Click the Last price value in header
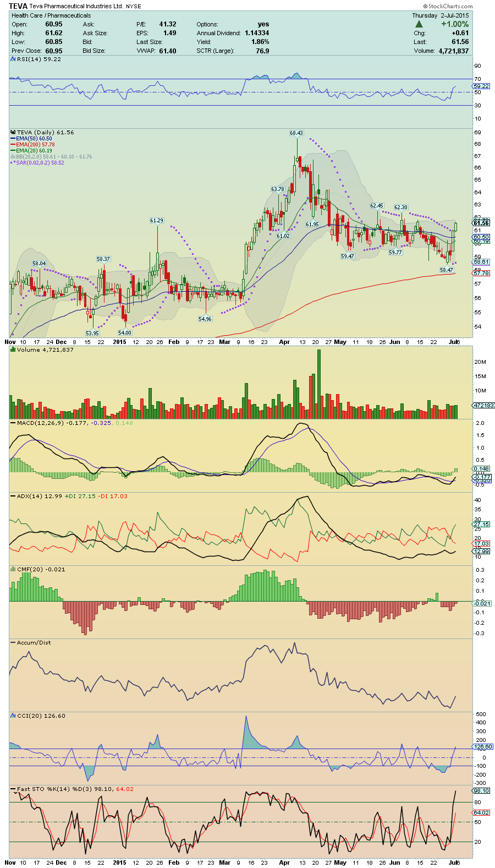The height and width of the screenshot is (868, 495). pyautogui.click(x=460, y=42)
